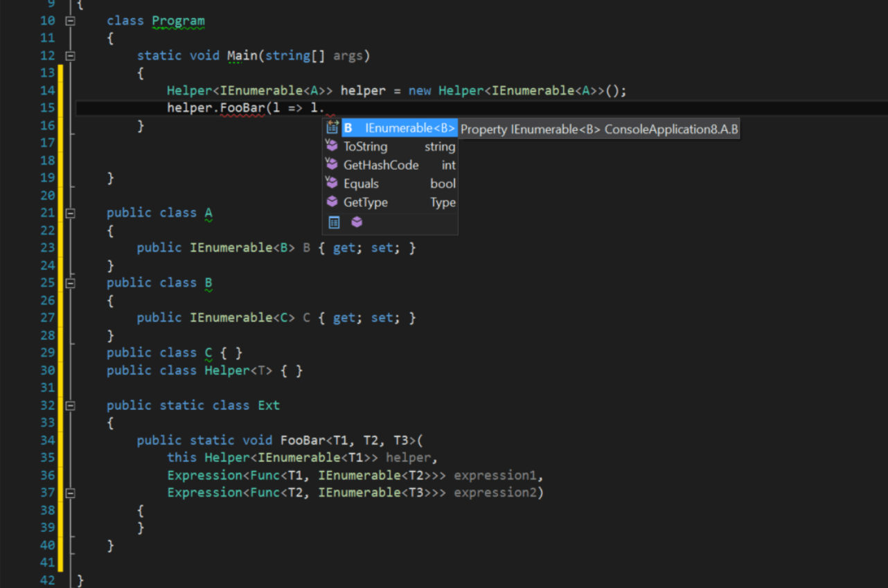Collapse class B using its fold box
The height and width of the screenshot is (588, 888).
pyautogui.click(x=70, y=282)
